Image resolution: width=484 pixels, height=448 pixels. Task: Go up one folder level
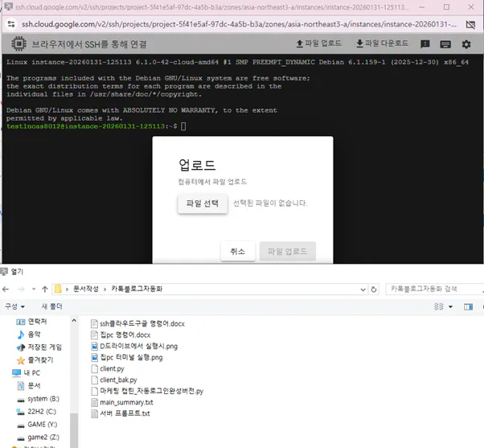click(45, 290)
